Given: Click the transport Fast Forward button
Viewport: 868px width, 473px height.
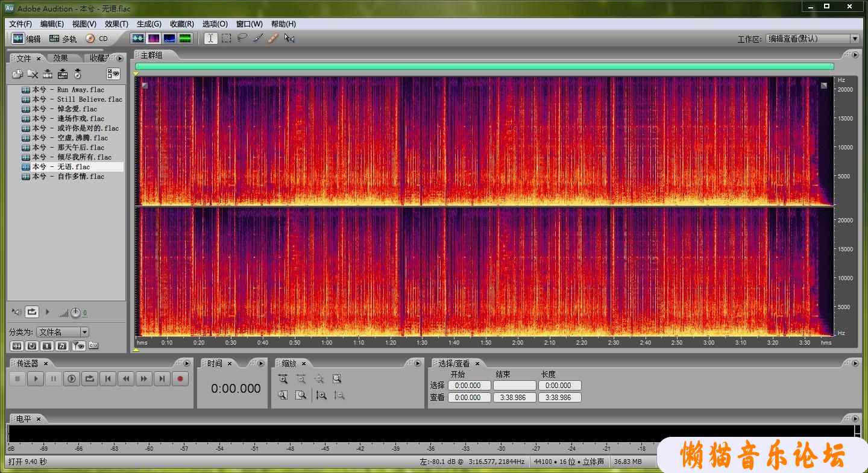Looking at the screenshot, I should 144,379.
